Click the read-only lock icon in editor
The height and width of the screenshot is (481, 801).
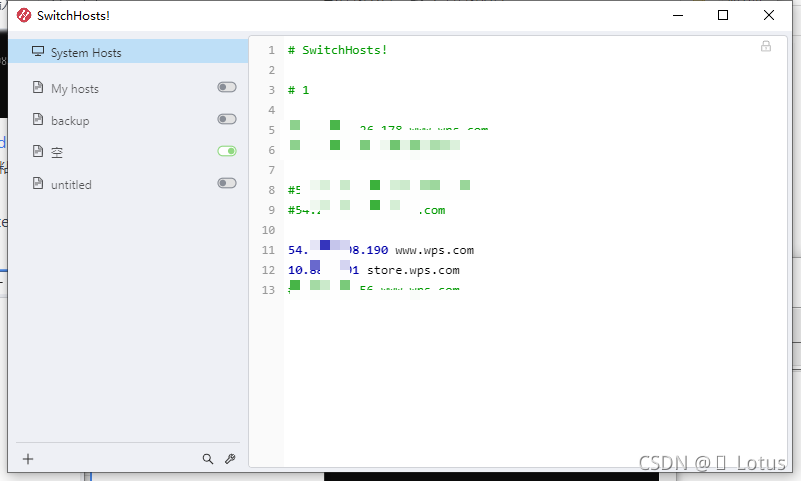click(x=766, y=46)
